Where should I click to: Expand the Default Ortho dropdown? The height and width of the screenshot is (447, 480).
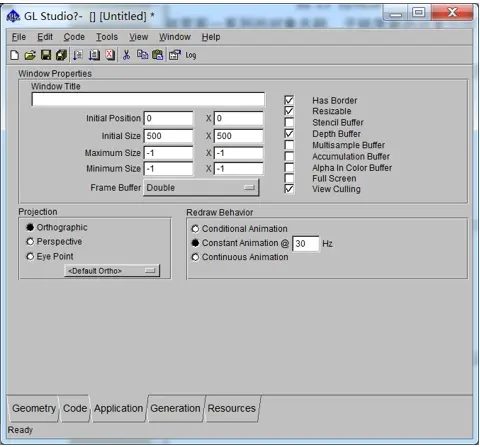(x=112, y=271)
